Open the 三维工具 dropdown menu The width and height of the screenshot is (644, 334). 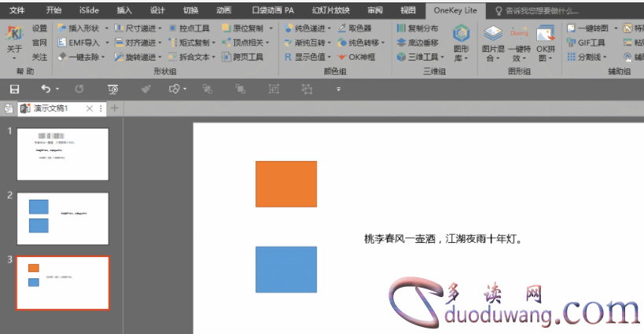click(x=421, y=57)
